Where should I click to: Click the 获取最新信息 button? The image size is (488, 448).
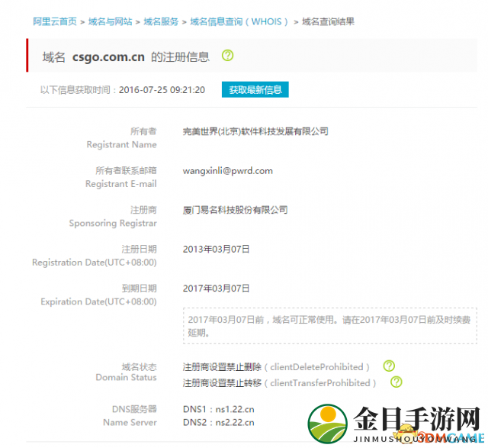pos(255,90)
